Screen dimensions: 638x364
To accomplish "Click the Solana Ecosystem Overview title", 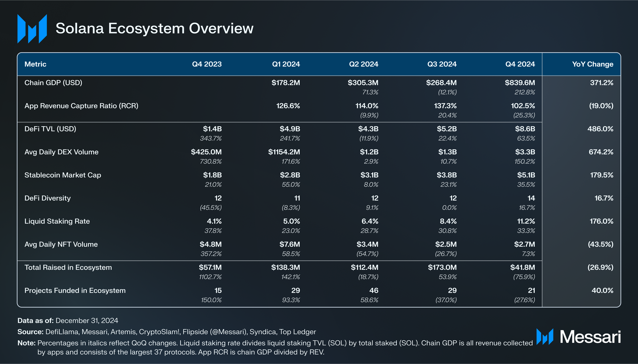I will [155, 29].
